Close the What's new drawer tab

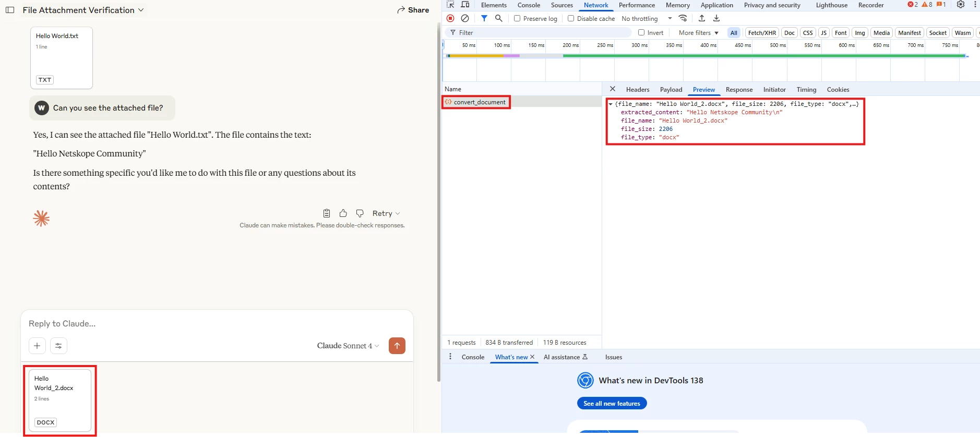(532, 357)
